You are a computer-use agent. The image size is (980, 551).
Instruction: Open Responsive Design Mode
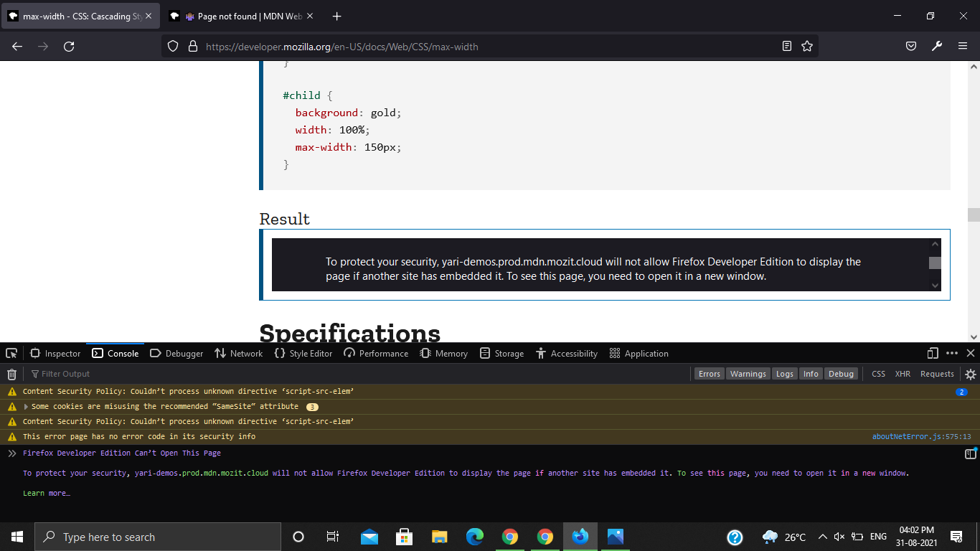tap(932, 353)
